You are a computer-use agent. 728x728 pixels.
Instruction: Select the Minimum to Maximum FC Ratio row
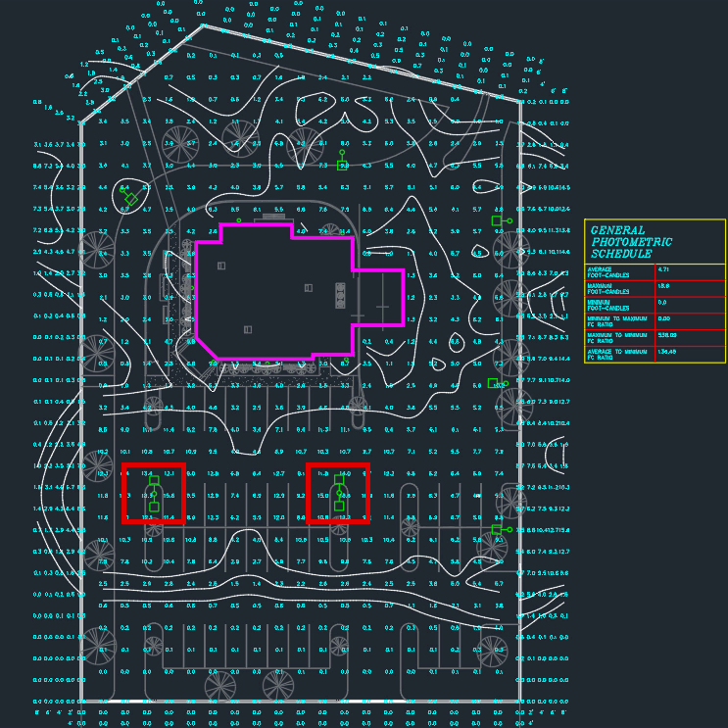pyautogui.click(x=655, y=321)
